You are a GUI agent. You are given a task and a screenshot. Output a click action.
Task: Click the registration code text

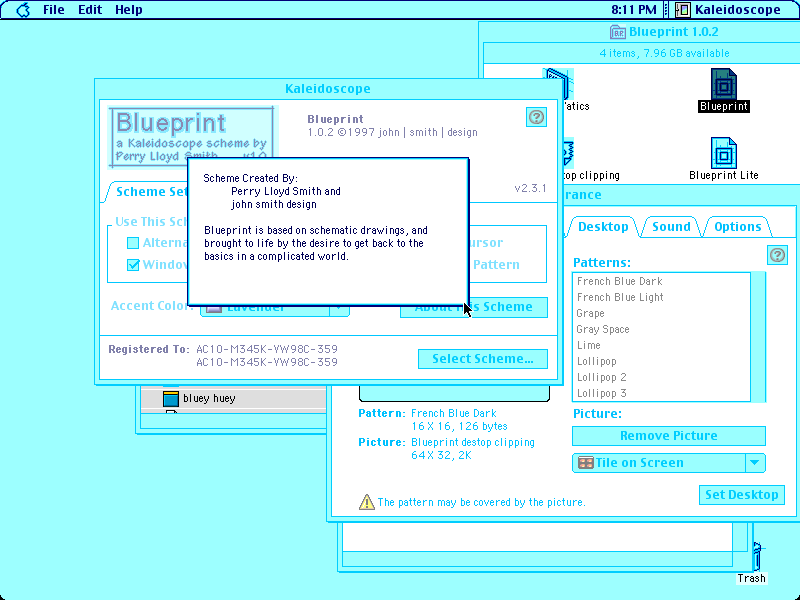(267, 356)
